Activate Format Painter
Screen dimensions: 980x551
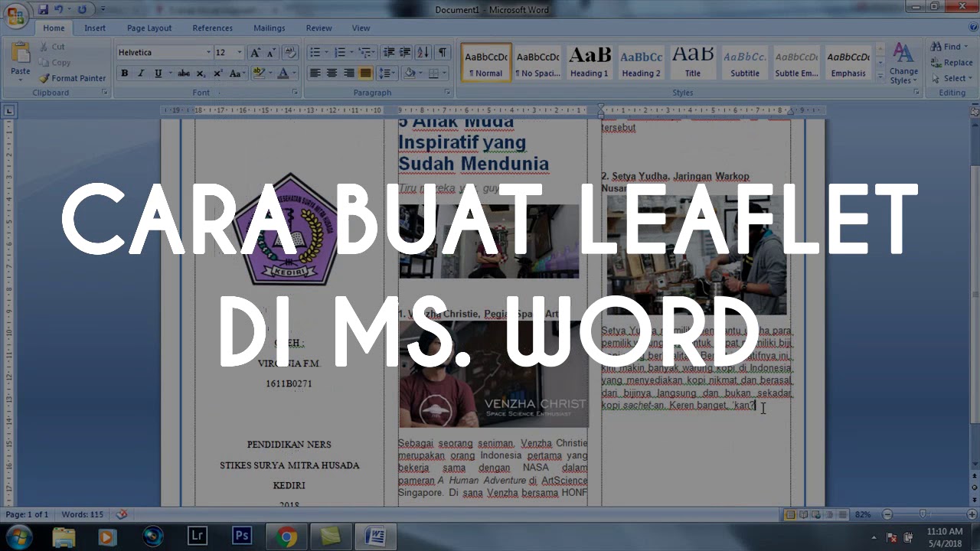tap(73, 78)
